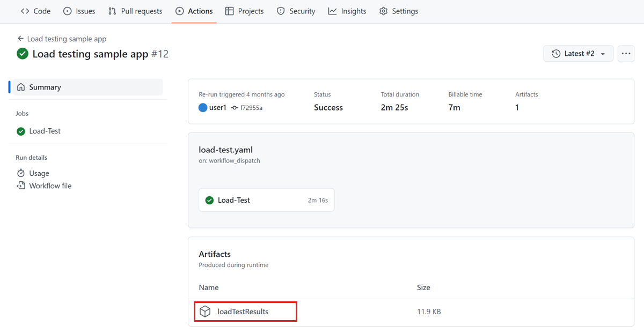Open commit f72955a

point(251,108)
